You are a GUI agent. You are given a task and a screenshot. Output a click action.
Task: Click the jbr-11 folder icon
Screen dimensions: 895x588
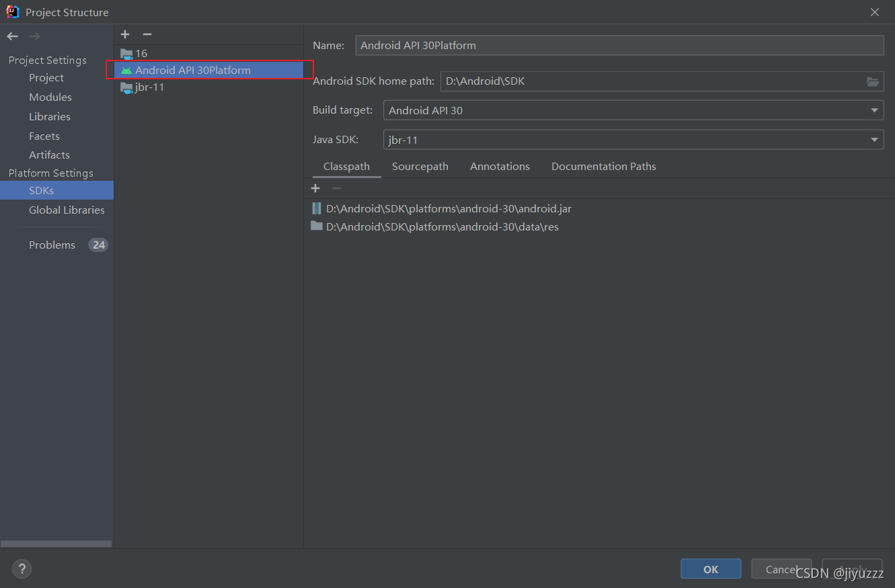tap(126, 87)
